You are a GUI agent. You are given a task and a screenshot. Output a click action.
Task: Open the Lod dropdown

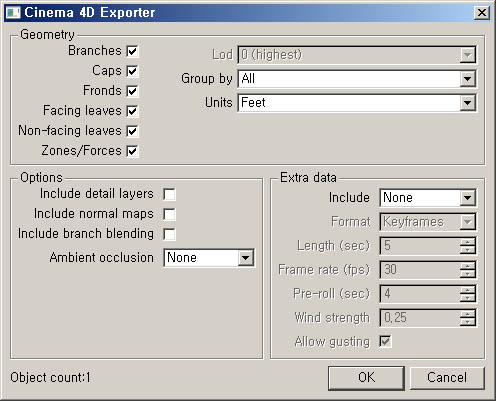pos(357,55)
